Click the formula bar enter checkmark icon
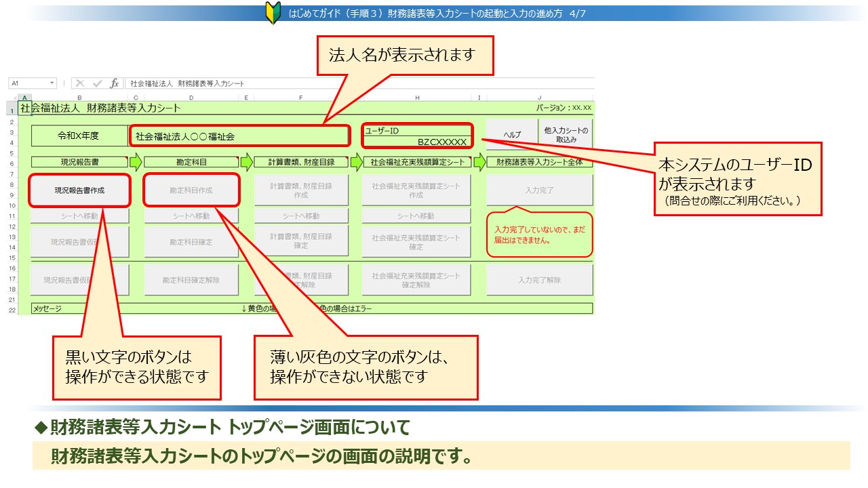The width and height of the screenshot is (868, 488). tap(98, 83)
